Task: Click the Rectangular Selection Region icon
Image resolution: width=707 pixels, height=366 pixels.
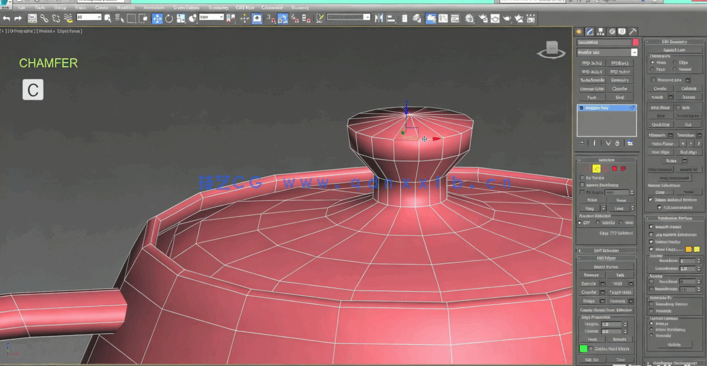Action: [131, 18]
